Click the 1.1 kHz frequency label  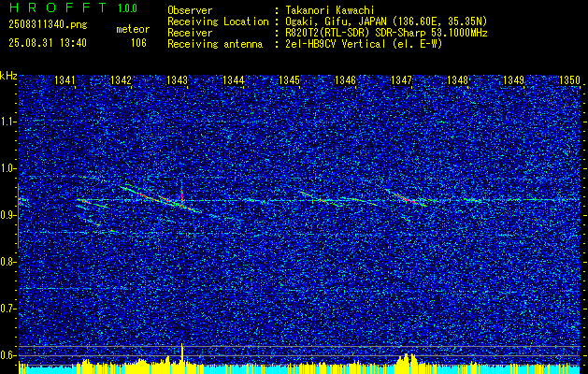[x=8, y=122]
